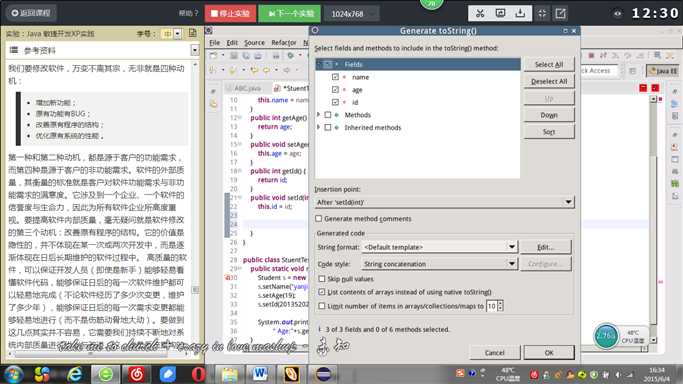Image resolution: width=683 pixels, height=384 pixels.
Task: Open the 字号 font size dropdown
Action: pyautogui.click(x=177, y=34)
